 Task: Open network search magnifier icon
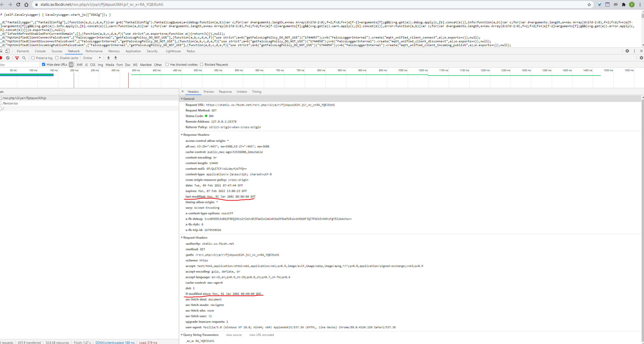point(24,58)
